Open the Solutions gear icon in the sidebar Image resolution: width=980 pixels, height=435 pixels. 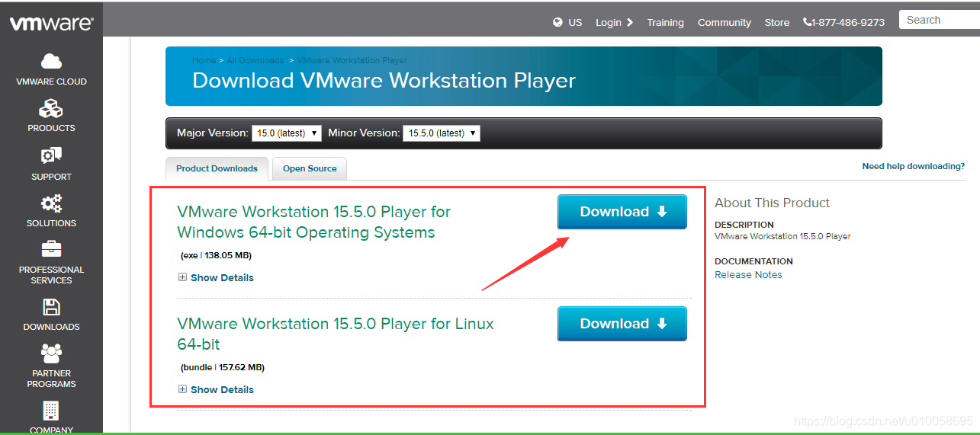pyautogui.click(x=51, y=203)
